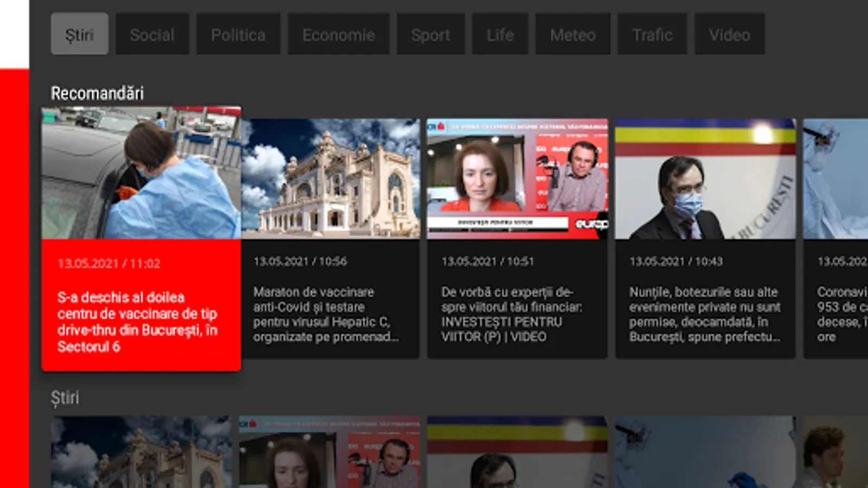Select the Știri category tab
This screenshot has height=488, width=868.
(80, 34)
